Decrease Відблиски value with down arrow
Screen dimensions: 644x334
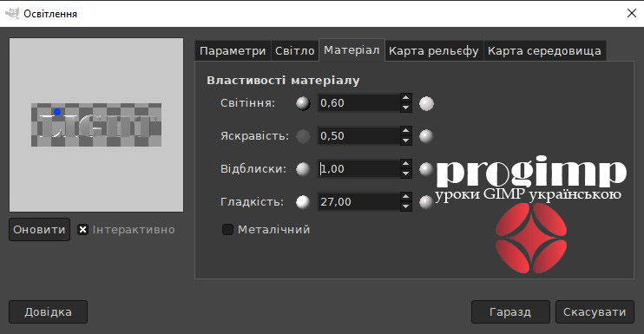pos(406,174)
